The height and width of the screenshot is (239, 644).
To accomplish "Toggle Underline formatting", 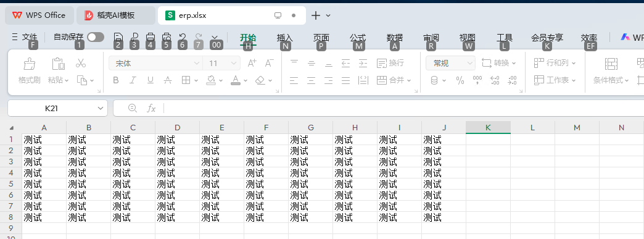I will [x=151, y=80].
